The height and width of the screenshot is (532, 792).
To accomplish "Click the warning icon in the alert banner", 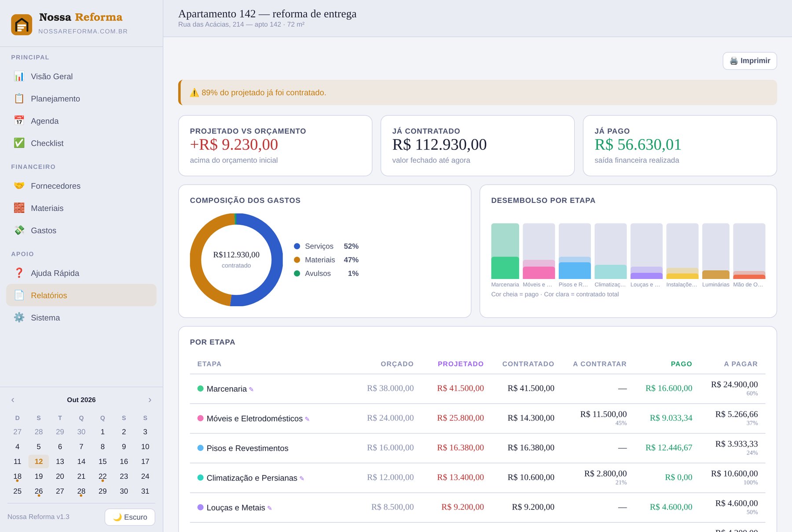I will 194,92.
